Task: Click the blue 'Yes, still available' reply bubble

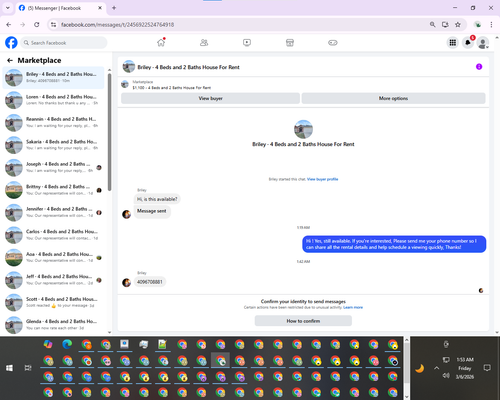Action: tap(394, 244)
